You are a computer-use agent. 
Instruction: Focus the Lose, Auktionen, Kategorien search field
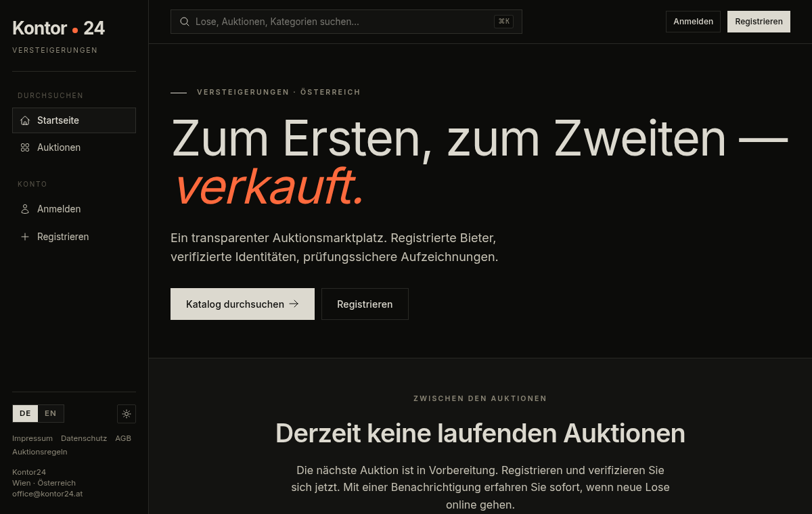pyautogui.click(x=346, y=22)
